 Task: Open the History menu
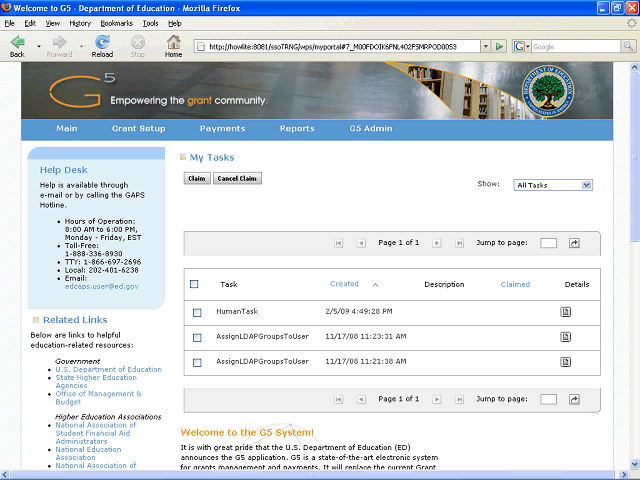click(x=80, y=24)
